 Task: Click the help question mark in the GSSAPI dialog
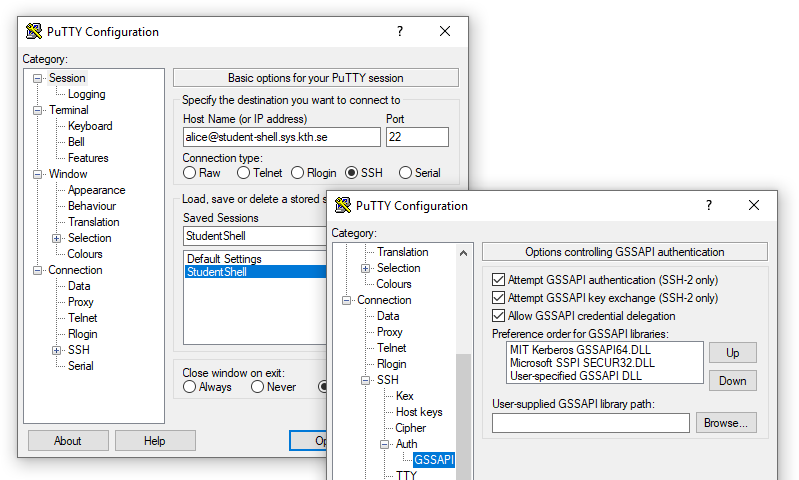click(x=709, y=205)
